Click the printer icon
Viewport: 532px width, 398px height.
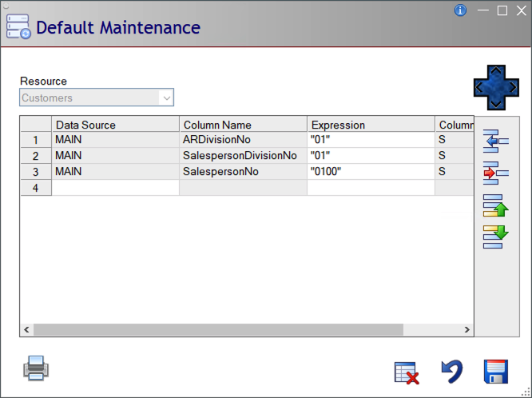click(37, 368)
